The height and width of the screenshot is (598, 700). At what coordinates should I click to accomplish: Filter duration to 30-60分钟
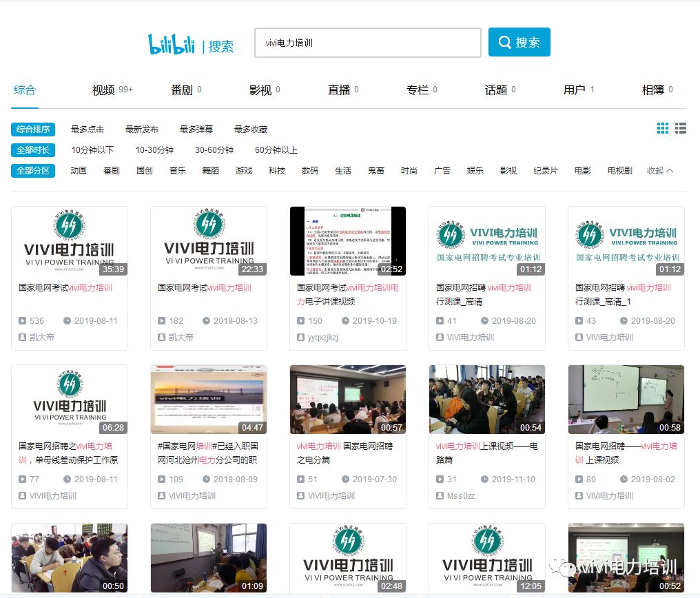[214, 150]
